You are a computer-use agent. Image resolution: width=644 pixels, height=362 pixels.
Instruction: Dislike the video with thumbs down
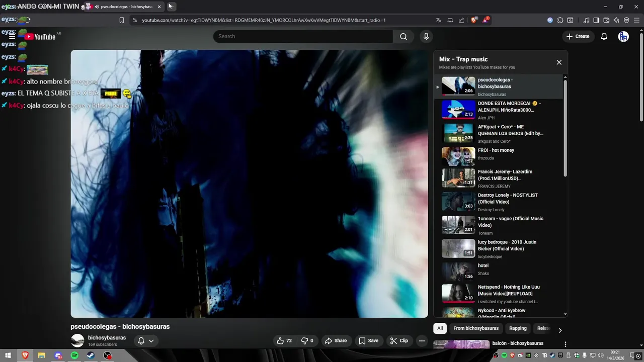click(x=307, y=340)
